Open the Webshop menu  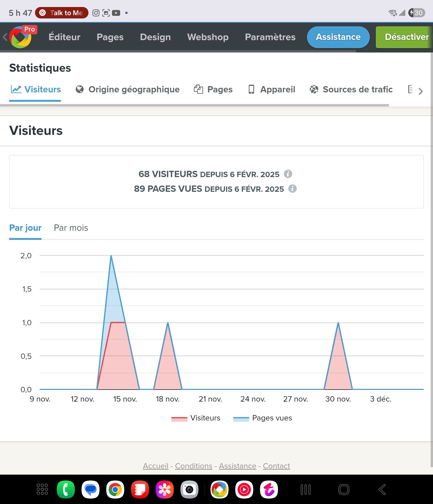208,37
